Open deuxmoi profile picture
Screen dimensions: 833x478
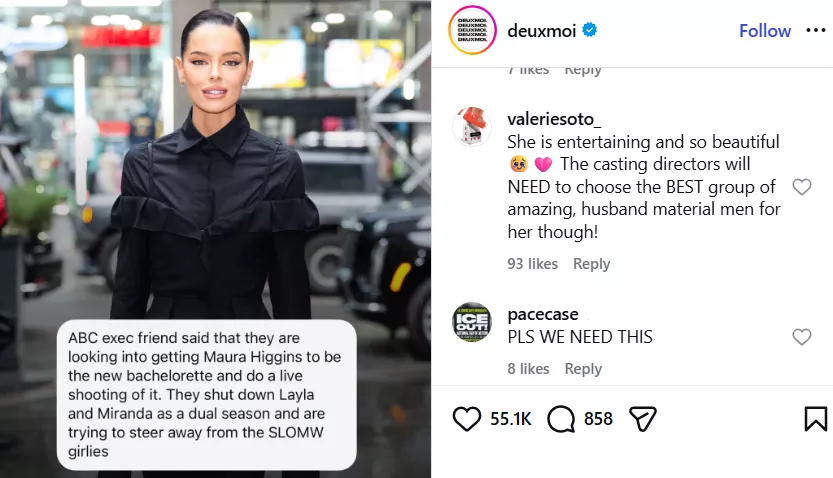pyautogui.click(x=472, y=30)
